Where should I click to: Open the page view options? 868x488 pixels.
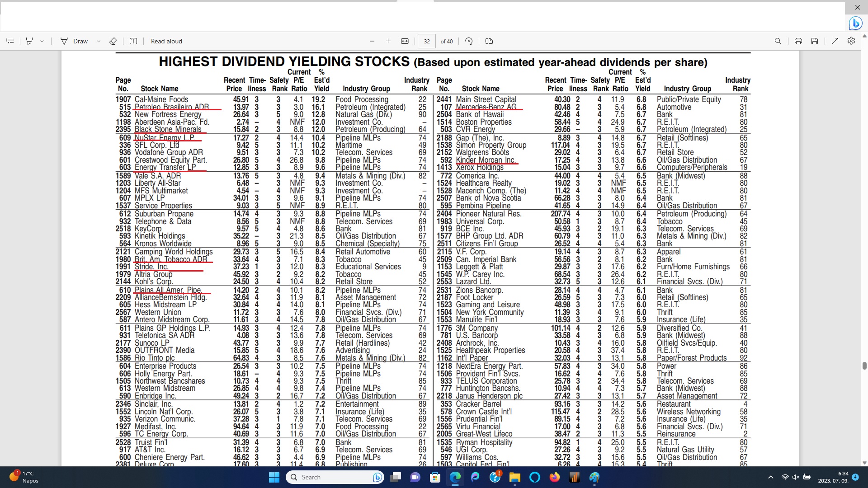pyautogui.click(x=489, y=41)
